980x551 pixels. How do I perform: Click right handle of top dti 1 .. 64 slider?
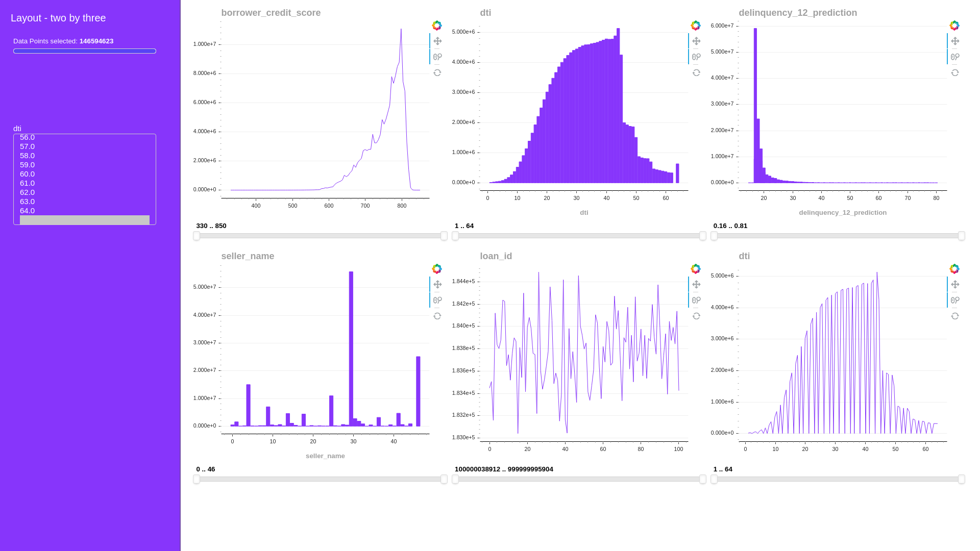point(703,236)
